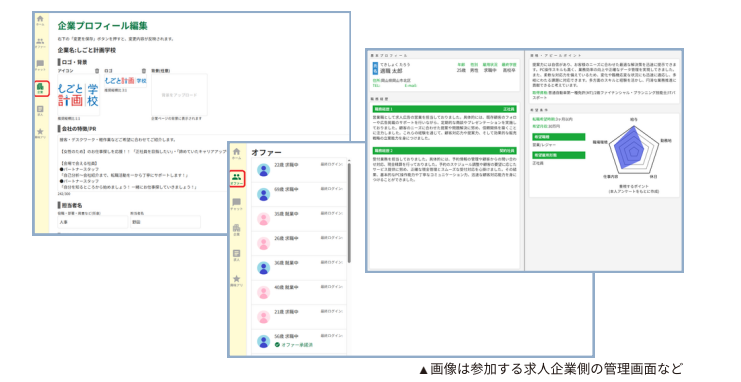Click the 希望職種 green label
The width and height of the screenshot is (741, 382).
559,137
